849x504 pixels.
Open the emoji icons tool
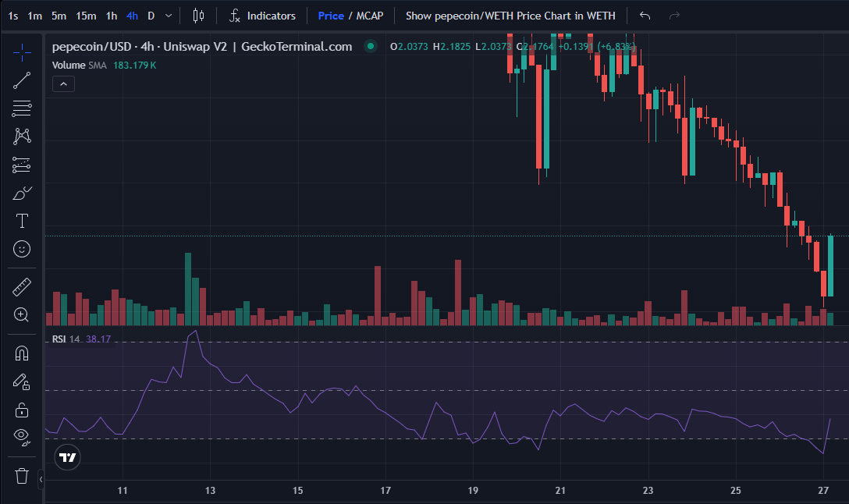click(x=22, y=249)
